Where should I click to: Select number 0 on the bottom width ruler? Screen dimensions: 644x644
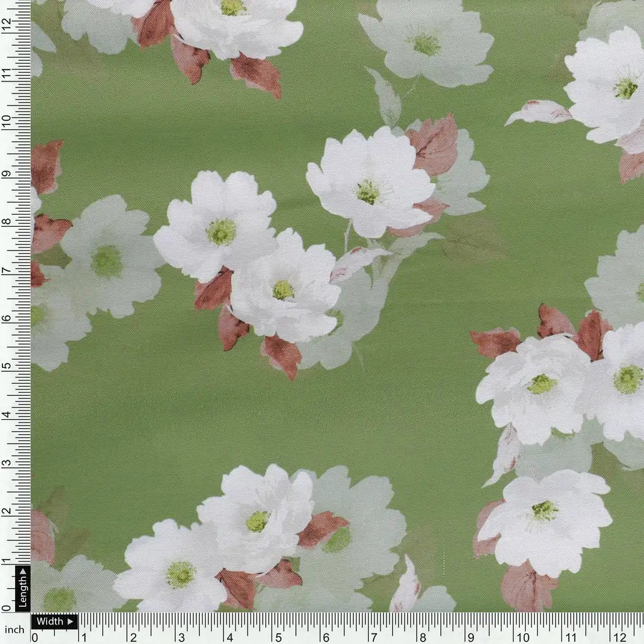[x=35, y=637]
